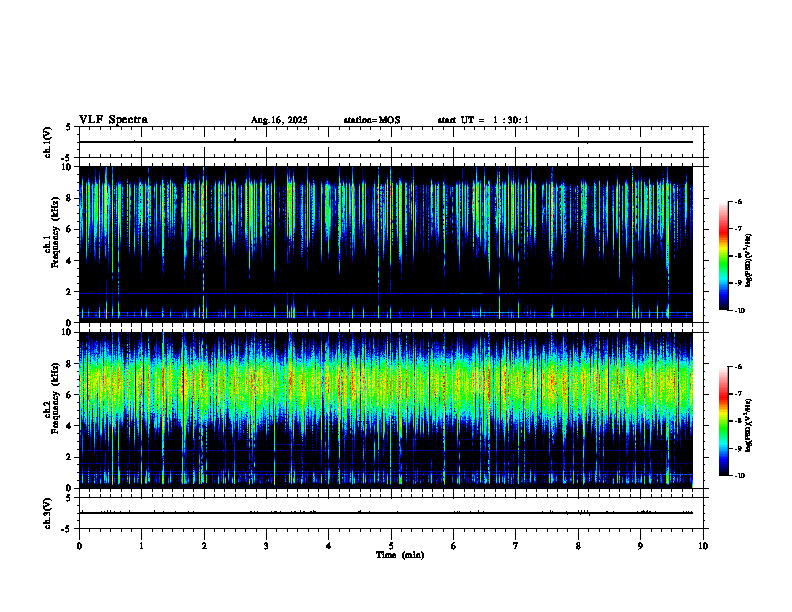Click the 'start UT = 1:30:1' label

[483, 120]
